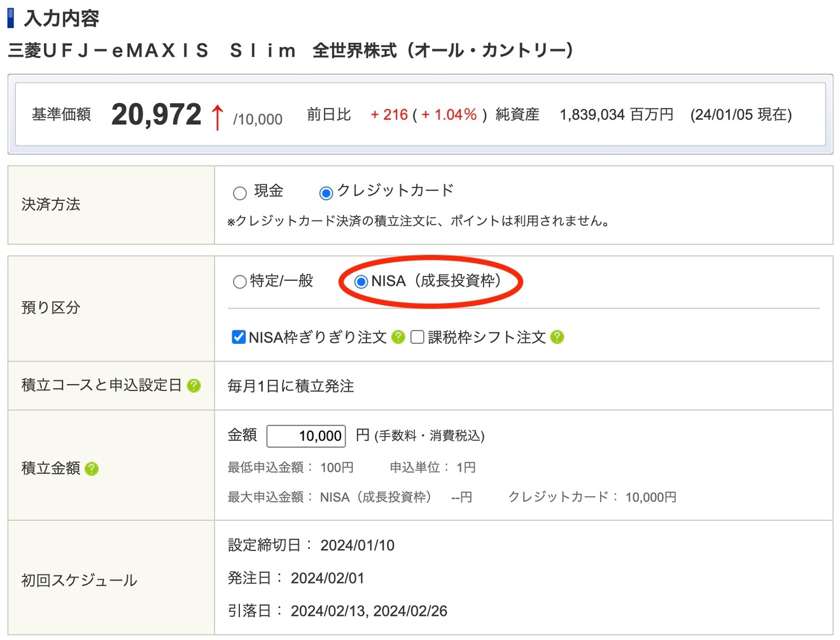Select the 現金 payment radio button
This screenshot has width=840, height=640.
click(240, 193)
